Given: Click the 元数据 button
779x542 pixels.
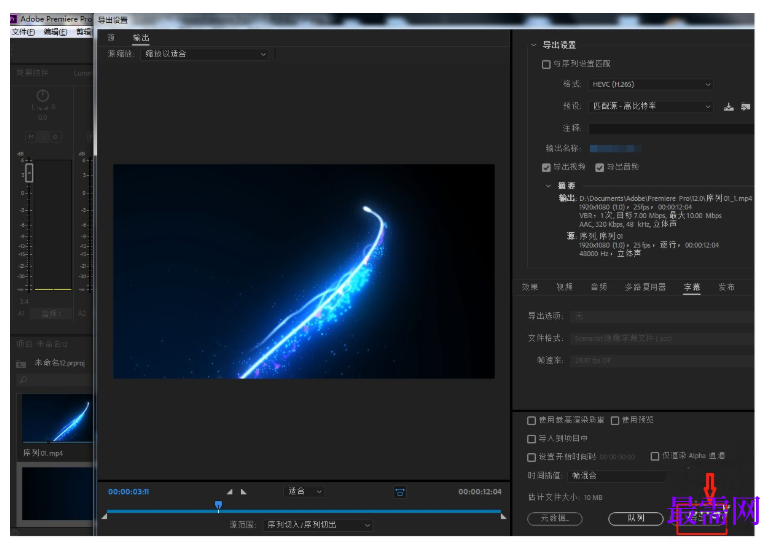Looking at the screenshot, I should coord(554,518).
